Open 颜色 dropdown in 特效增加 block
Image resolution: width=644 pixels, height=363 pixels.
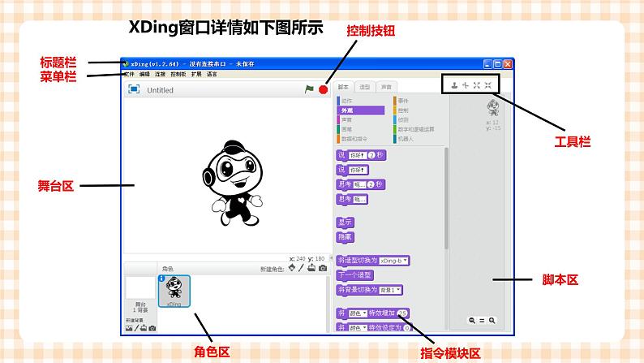[358, 313]
